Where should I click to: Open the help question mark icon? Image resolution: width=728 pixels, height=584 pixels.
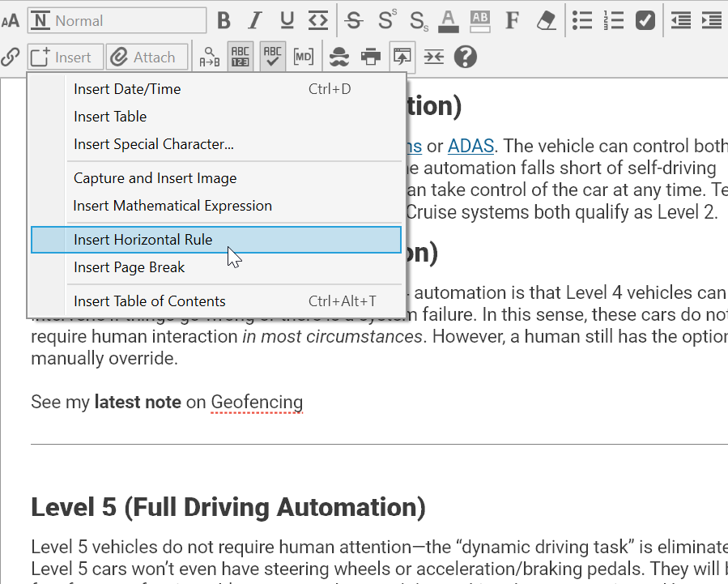click(x=465, y=57)
